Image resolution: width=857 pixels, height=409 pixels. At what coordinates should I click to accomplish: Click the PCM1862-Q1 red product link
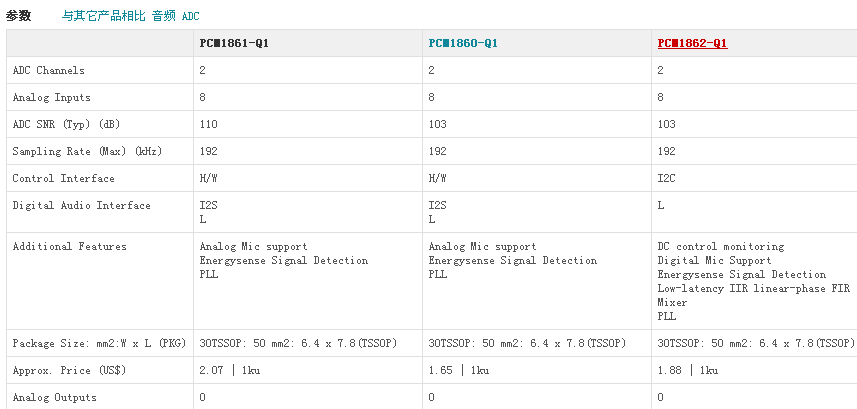(x=692, y=43)
